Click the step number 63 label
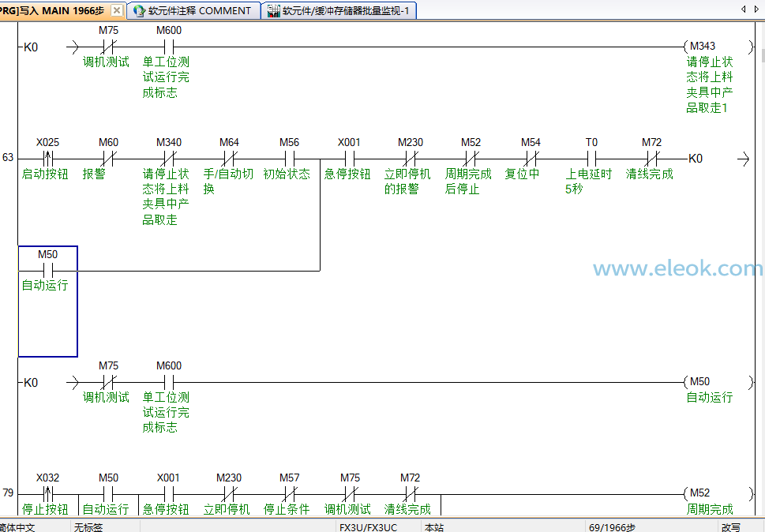 pos(9,158)
